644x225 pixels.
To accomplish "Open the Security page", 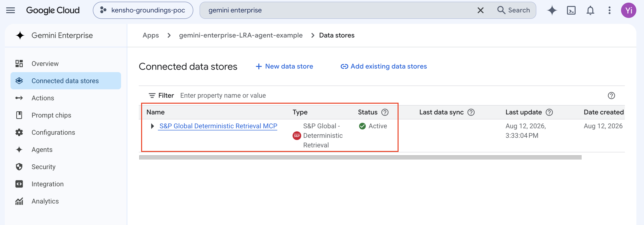I will 66,166.
